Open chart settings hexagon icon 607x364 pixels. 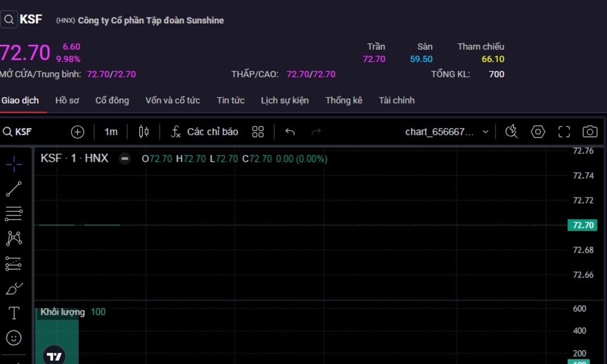click(x=538, y=132)
